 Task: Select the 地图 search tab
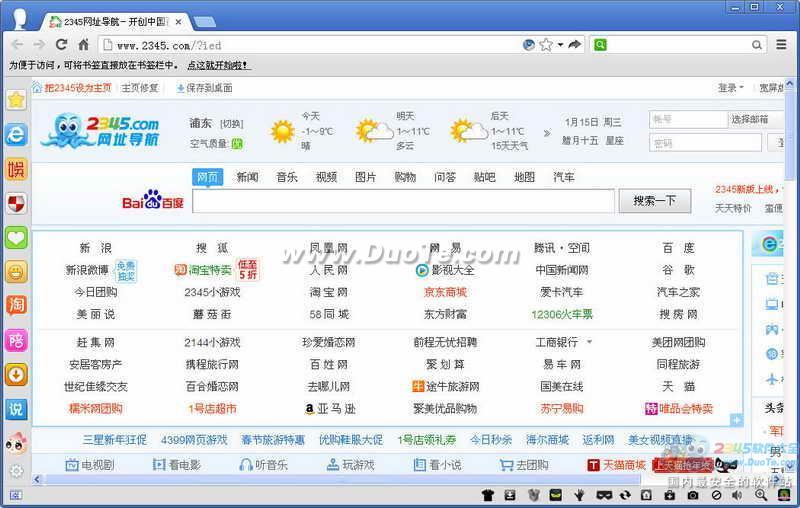[x=524, y=177]
